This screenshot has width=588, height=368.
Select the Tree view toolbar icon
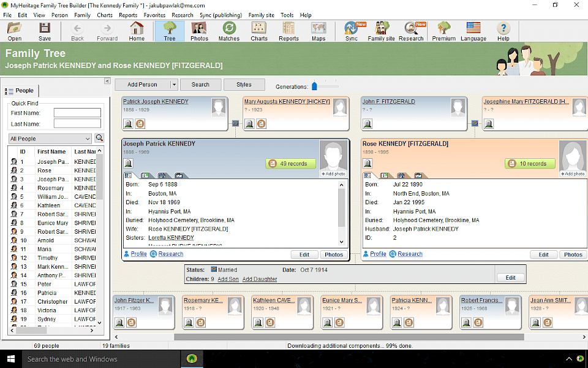170,31
